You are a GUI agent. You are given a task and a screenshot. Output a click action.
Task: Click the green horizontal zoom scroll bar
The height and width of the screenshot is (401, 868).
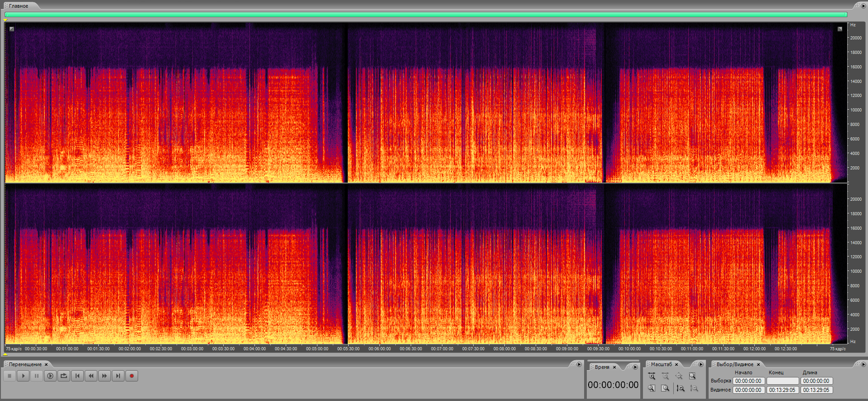pyautogui.click(x=426, y=14)
